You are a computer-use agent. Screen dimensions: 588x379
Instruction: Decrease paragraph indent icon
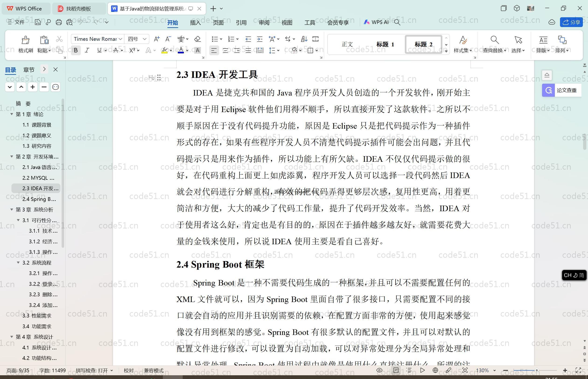(x=248, y=39)
